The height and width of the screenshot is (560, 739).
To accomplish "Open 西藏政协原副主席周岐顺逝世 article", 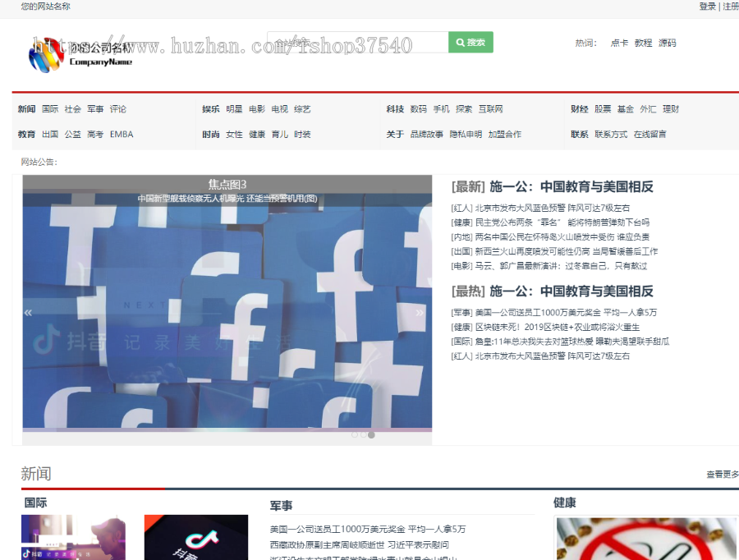I will pyautogui.click(x=359, y=545).
